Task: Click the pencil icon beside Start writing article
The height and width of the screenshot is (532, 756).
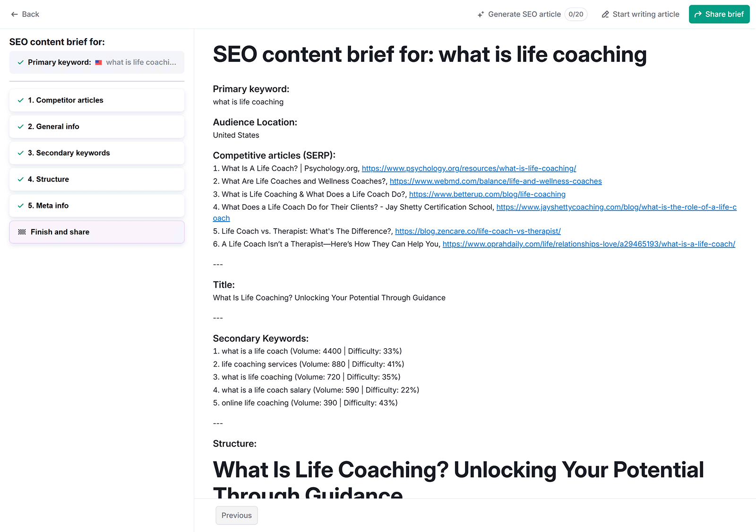Action: coord(605,14)
